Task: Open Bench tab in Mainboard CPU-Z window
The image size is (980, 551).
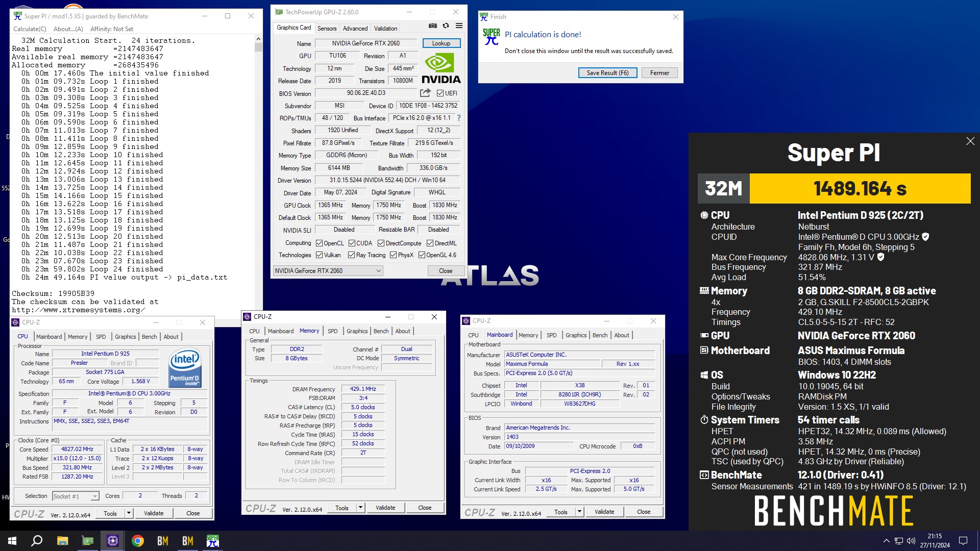Action: point(600,335)
